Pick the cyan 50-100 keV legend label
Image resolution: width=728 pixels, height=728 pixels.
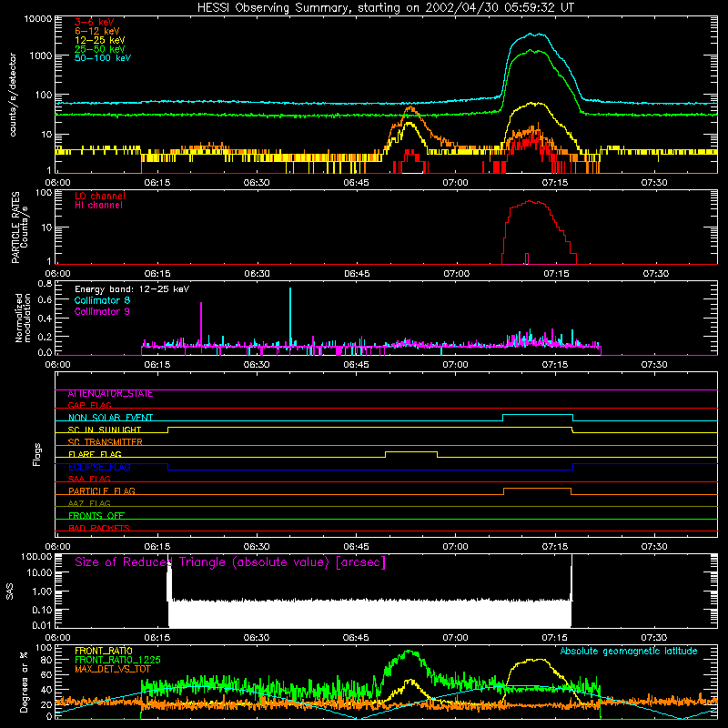click(103, 58)
